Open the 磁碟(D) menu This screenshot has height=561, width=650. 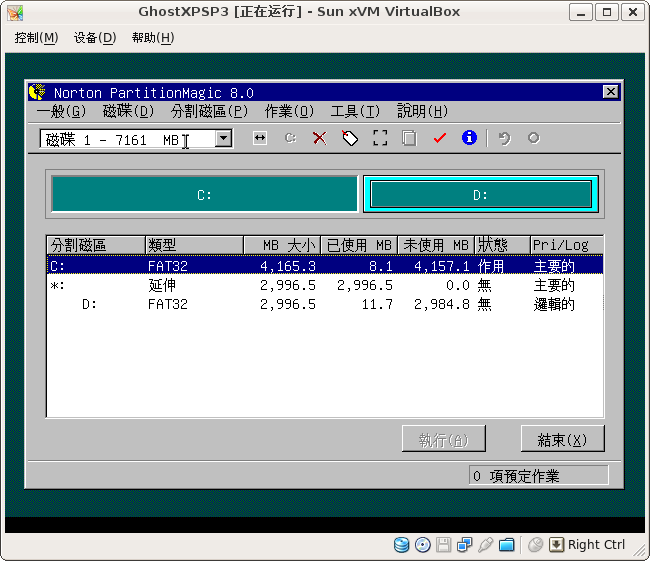(129, 111)
